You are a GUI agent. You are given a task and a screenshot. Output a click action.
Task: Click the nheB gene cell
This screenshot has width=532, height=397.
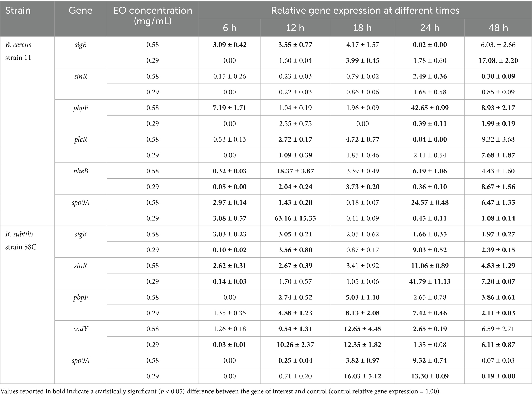pyautogui.click(x=81, y=171)
